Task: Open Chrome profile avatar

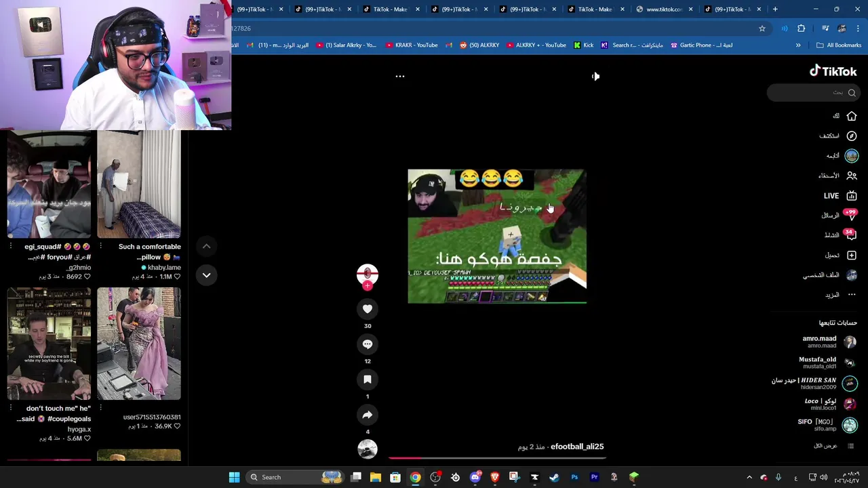Action: click(842, 28)
